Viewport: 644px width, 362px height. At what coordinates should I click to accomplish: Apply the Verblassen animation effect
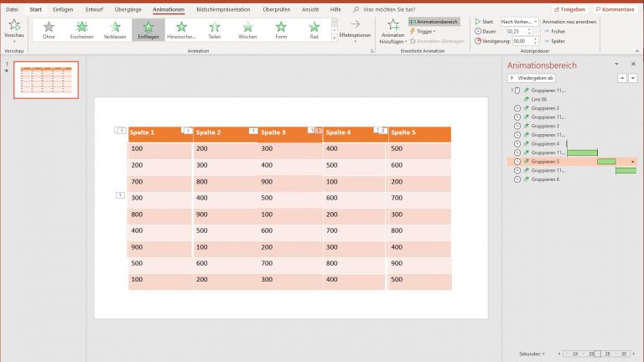[x=115, y=29]
